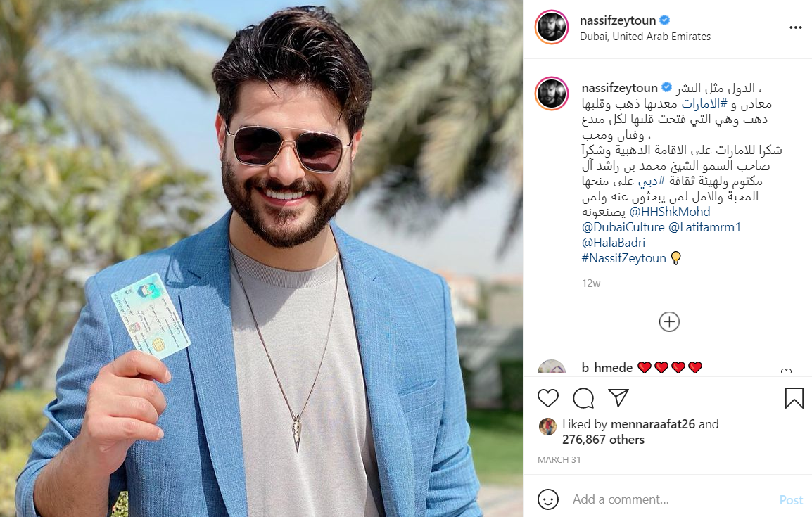Open the @DubaiCulture mention
Viewport: 812px width, 517px height.
pyautogui.click(x=623, y=227)
